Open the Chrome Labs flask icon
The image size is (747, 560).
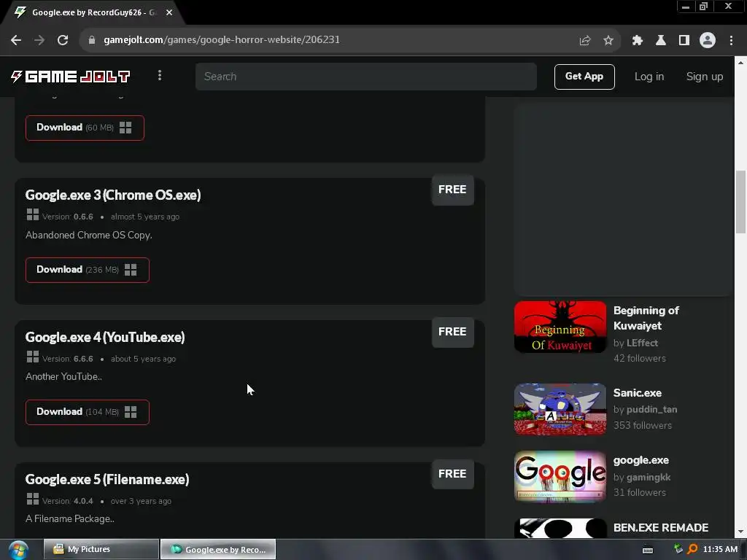click(661, 40)
